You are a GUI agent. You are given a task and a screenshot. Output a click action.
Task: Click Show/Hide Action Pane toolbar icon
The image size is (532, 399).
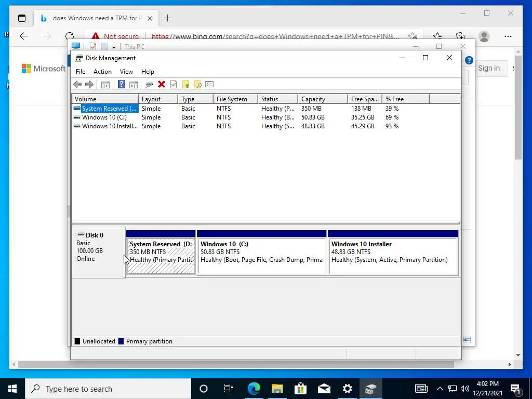coord(134,85)
